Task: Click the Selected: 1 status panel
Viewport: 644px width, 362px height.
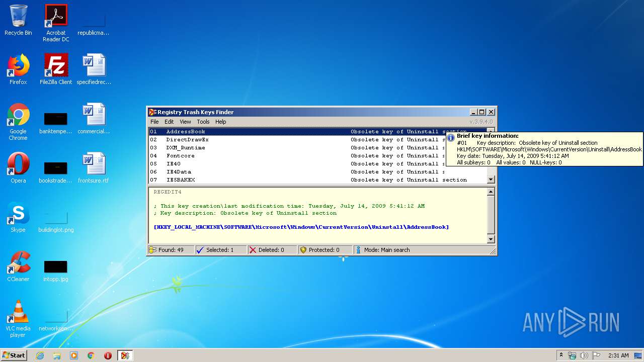Action: pyautogui.click(x=221, y=250)
